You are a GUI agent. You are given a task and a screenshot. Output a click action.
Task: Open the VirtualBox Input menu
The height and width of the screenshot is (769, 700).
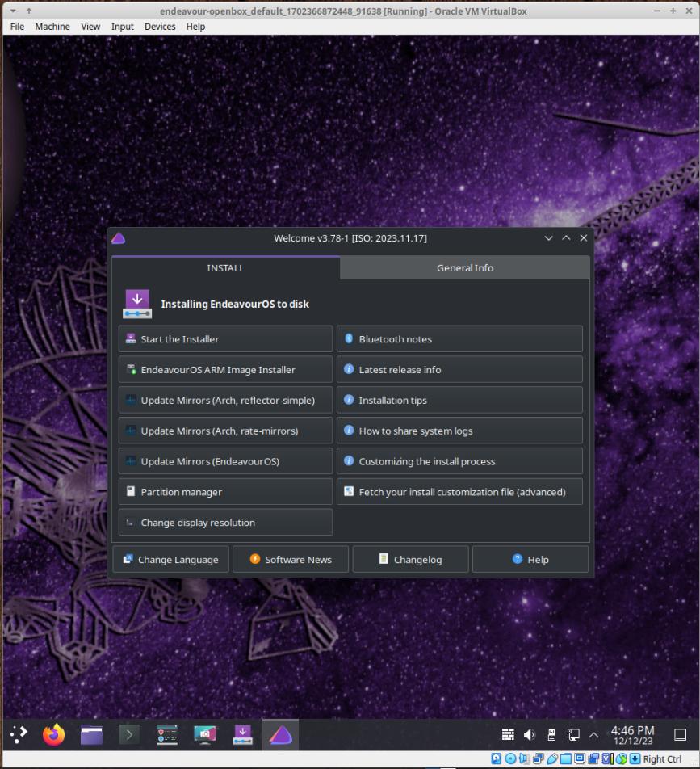(122, 27)
